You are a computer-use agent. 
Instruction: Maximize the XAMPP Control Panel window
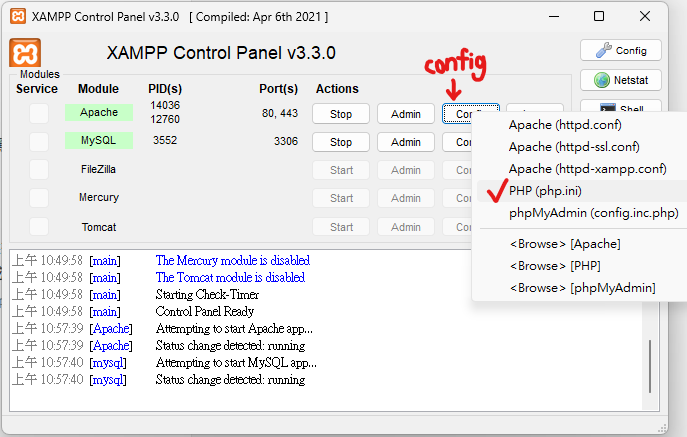click(x=599, y=16)
